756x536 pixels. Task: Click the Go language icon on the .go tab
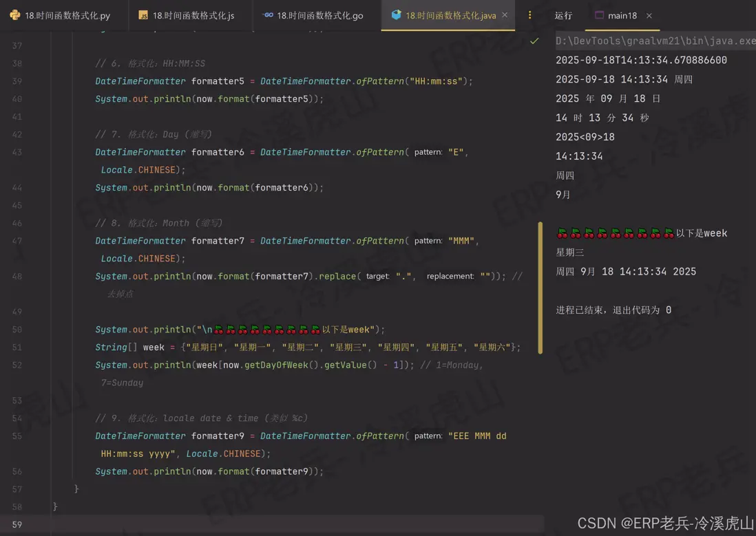269,14
